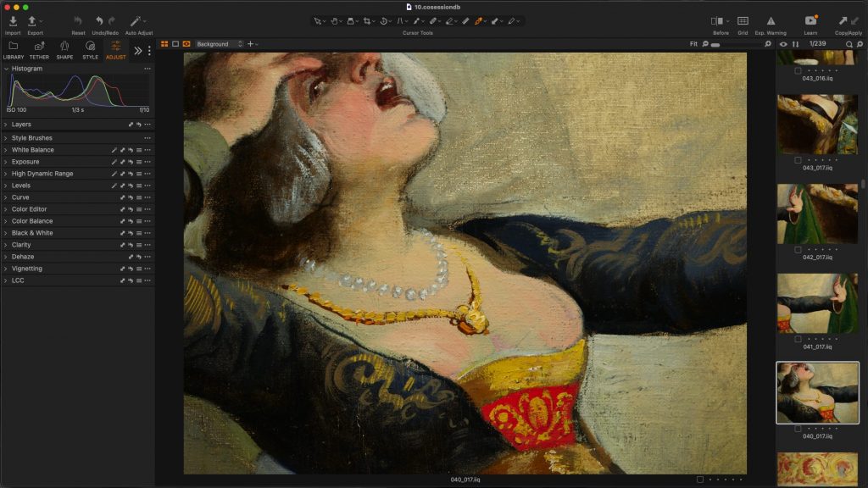Open the ADJUST tool tab
This screenshot has height=488, width=868.
click(115, 50)
